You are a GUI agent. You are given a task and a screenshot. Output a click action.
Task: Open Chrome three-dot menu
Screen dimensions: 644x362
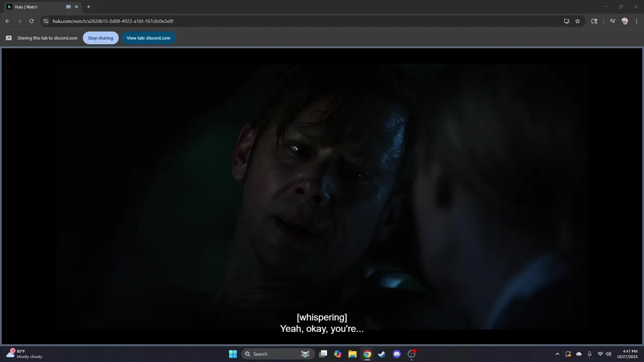pyautogui.click(x=636, y=21)
